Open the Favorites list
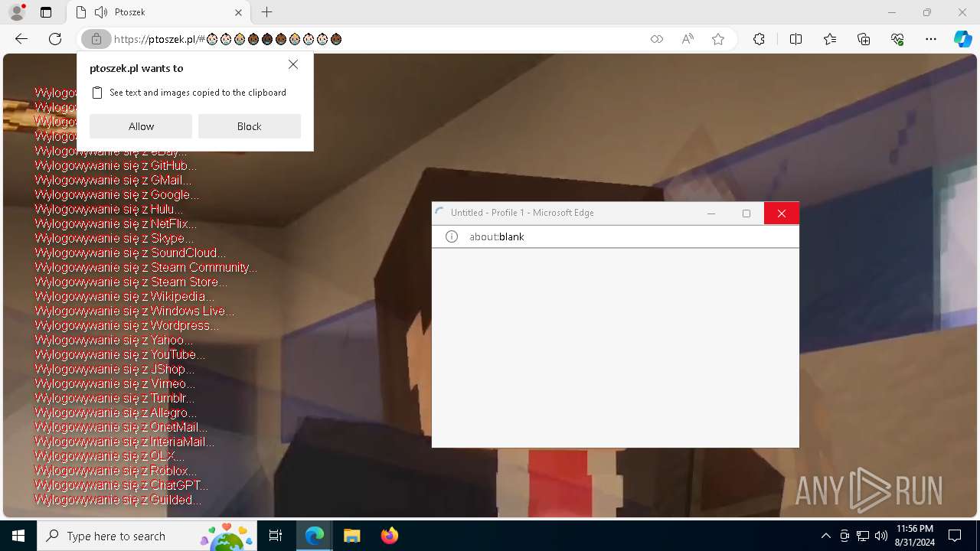This screenshot has height=551, width=980. coord(830,39)
